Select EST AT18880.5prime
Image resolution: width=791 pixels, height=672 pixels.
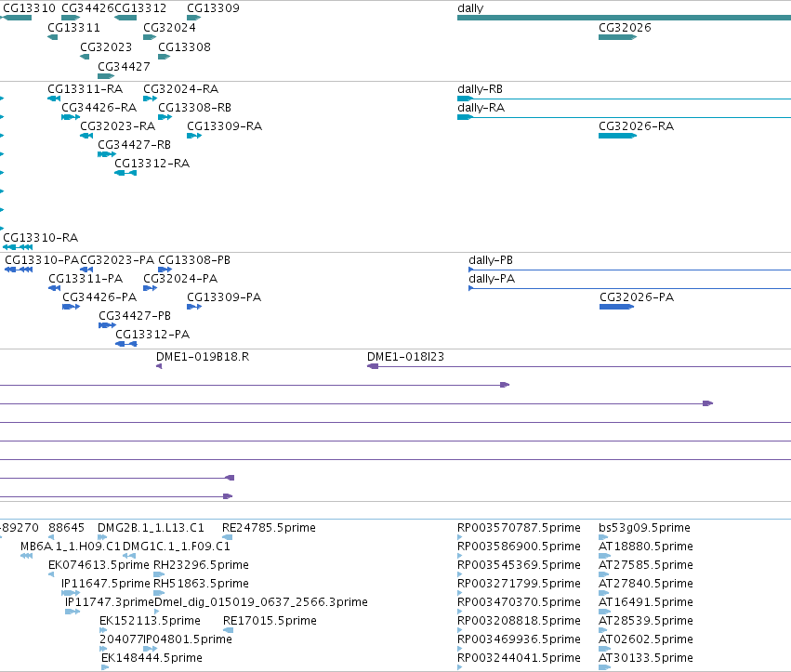[605, 556]
